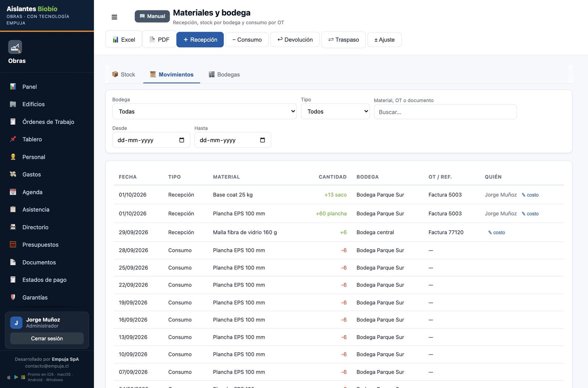Click the Obras module icon

click(x=15, y=47)
